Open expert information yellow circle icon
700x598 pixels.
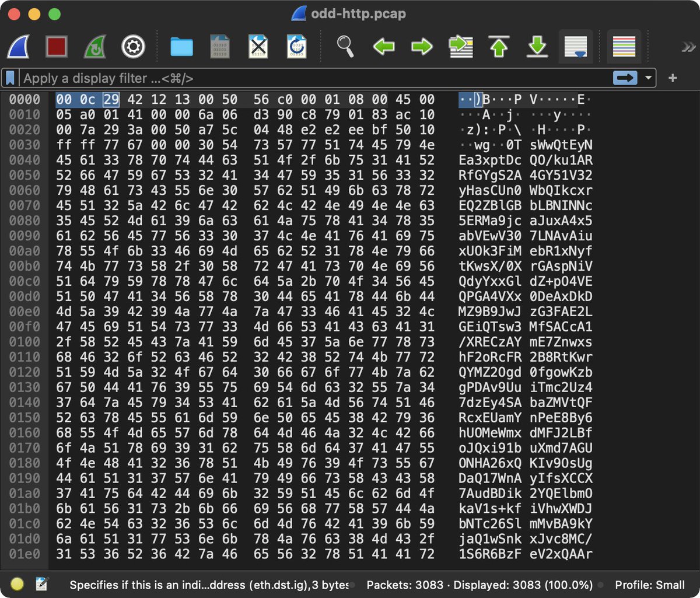pyautogui.click(x=17, y=585)
